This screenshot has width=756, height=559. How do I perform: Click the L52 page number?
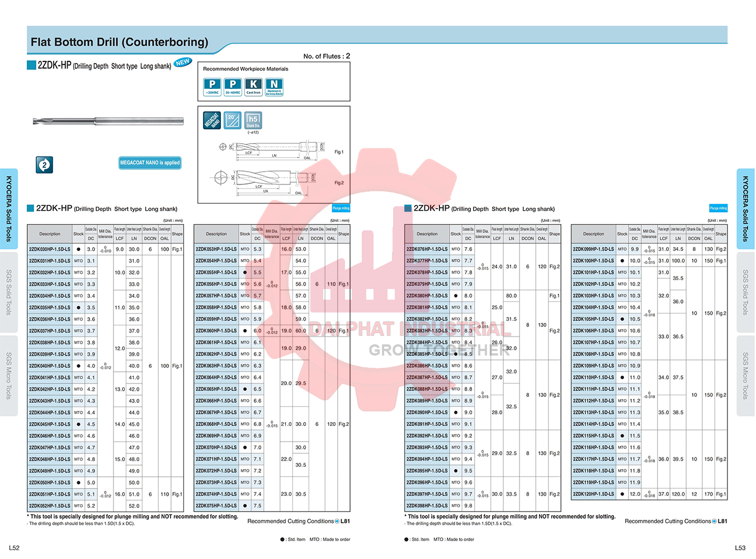[x=14, y=548]
